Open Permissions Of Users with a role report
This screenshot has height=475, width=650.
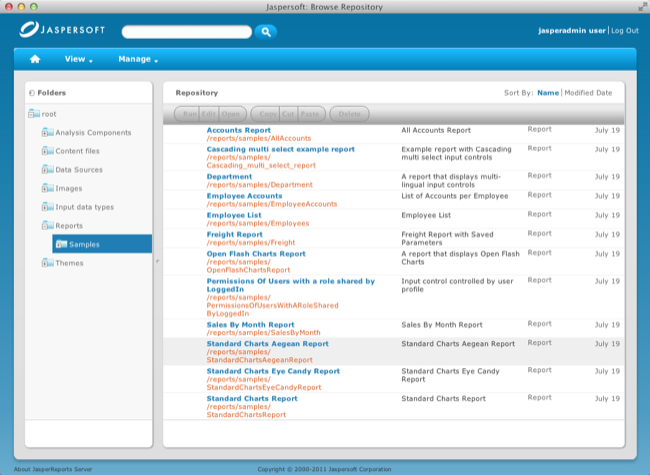coord(291,285)
